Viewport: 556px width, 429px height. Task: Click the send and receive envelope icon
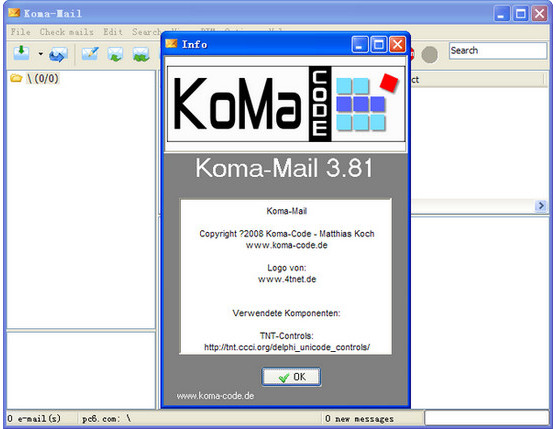(58, 55)
